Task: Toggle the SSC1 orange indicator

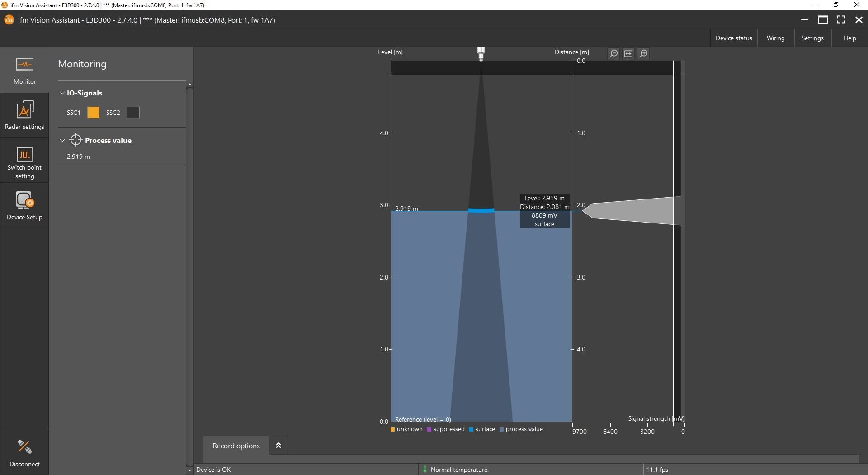Action: click(x=94, y=113)
